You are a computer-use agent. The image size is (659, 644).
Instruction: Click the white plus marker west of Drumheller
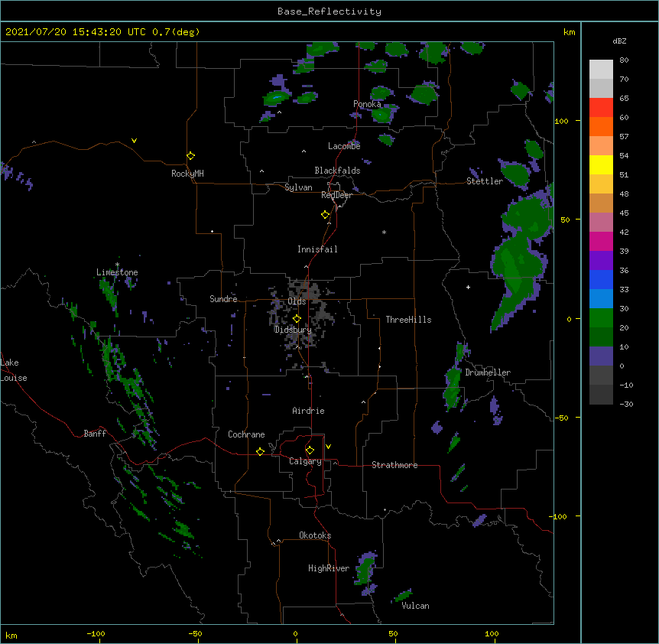[468, 287]
